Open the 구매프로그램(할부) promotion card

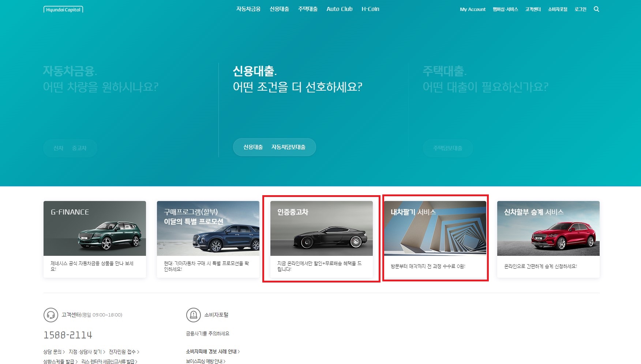point(208,239)
